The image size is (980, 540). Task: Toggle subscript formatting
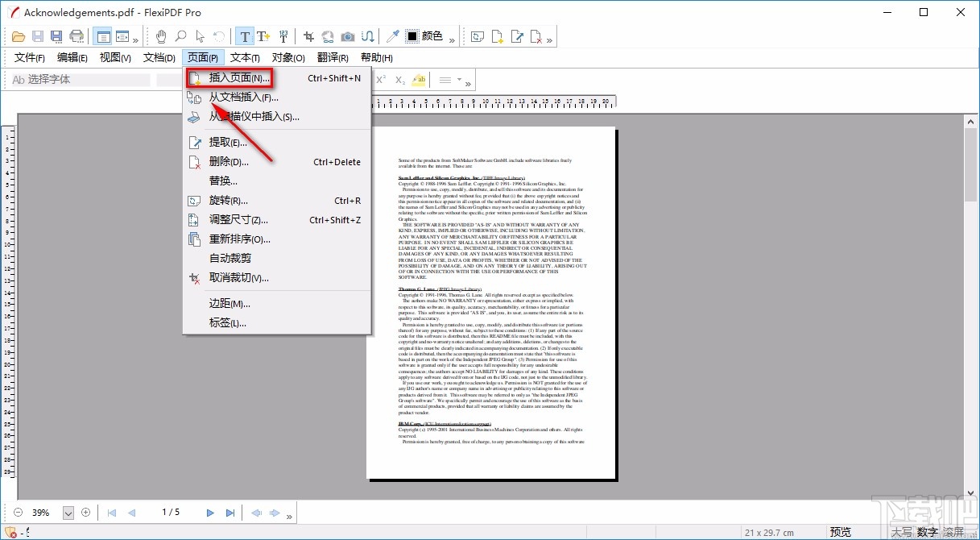coord(399,79)
